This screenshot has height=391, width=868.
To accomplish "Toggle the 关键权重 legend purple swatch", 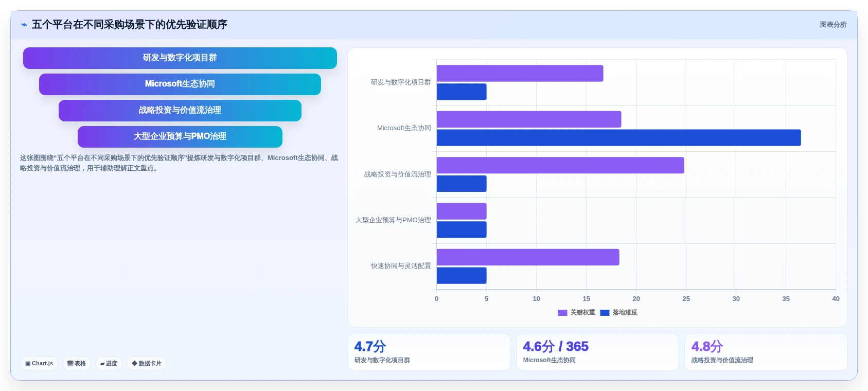I will (x=562, y=313).
